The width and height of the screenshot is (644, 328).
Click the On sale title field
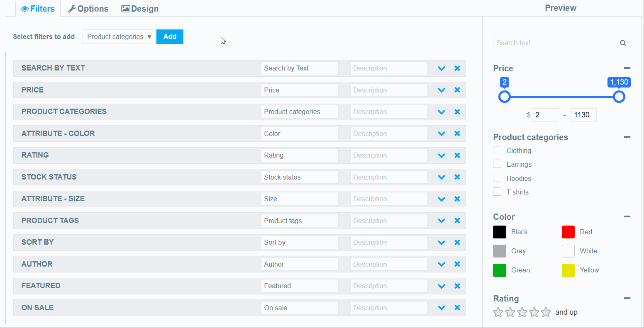[x=300, y=308]
